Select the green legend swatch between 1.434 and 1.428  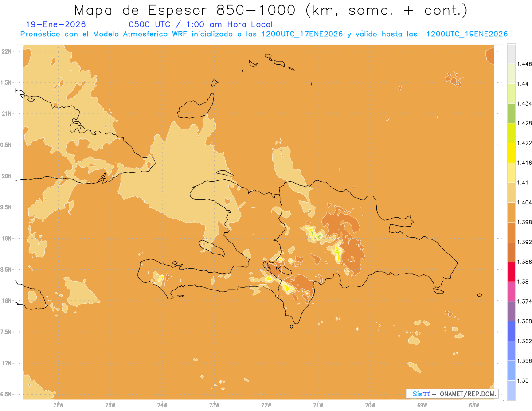pos(511,113)
